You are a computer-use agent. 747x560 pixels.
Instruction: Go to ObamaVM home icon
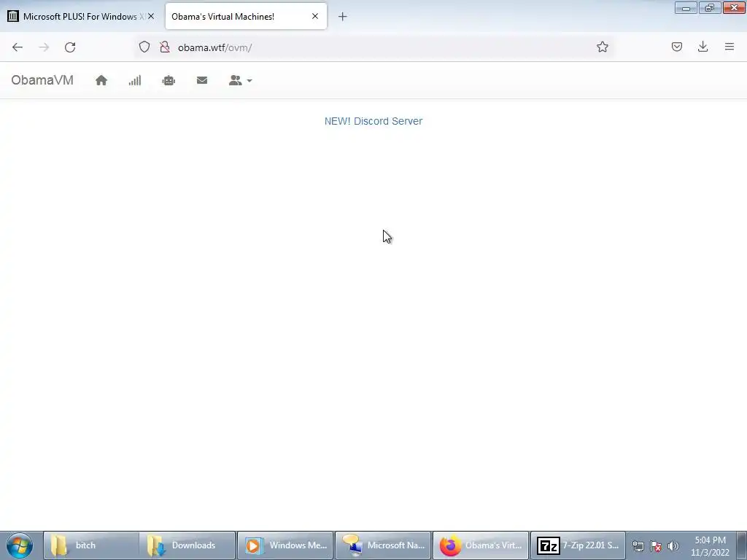(101, 80)
